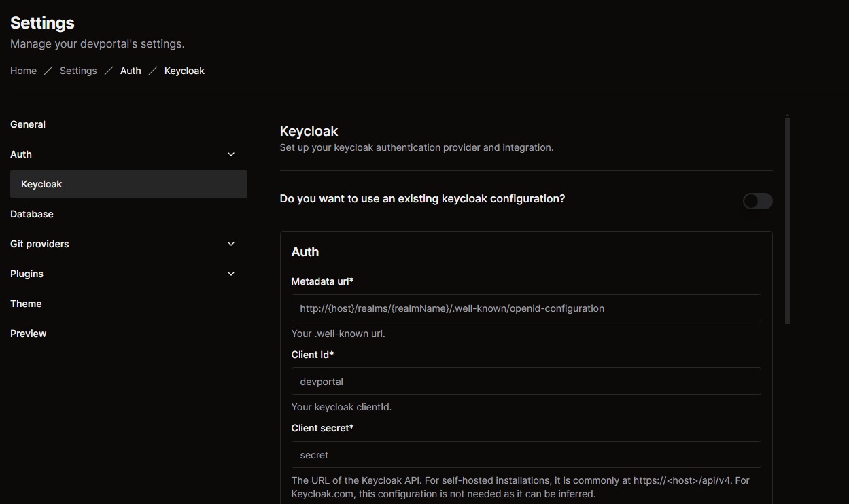Viewport: 849px width, 504px height.
Task: Go to Home via breadcrumb
Action: click(x=23, y=71)
